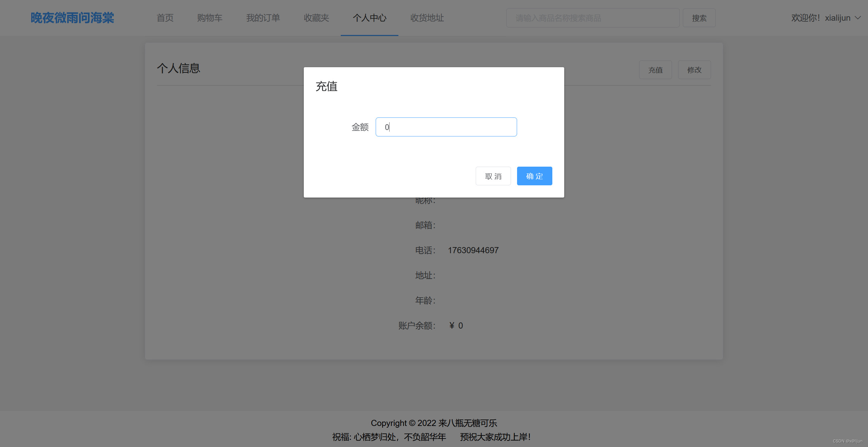Click the 邮箱 label
868x447 pixels.
point(425,225)
